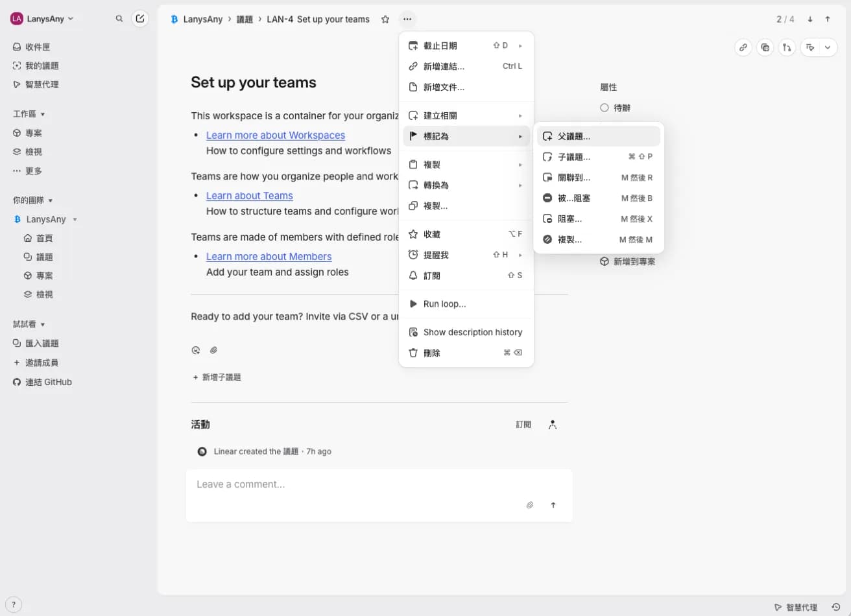Select Show description history
851x616 pixels.
coord(466,332)
